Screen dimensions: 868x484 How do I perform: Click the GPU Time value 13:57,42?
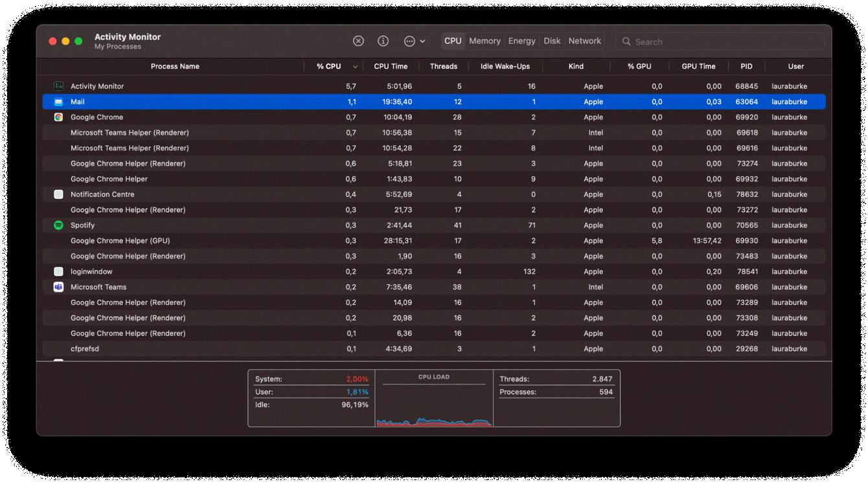[707, 241]
